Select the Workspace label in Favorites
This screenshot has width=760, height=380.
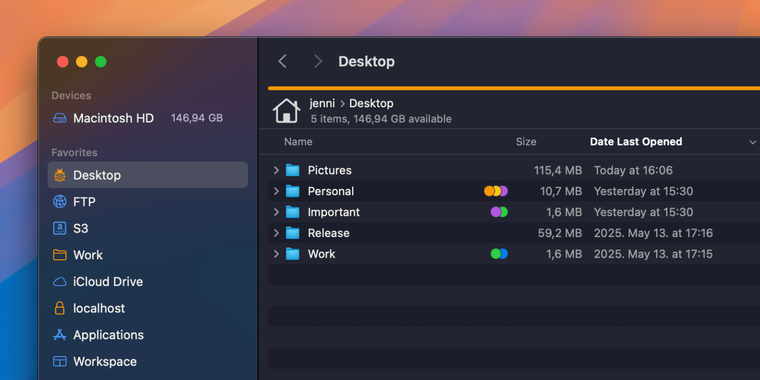[x=105, y=362]
